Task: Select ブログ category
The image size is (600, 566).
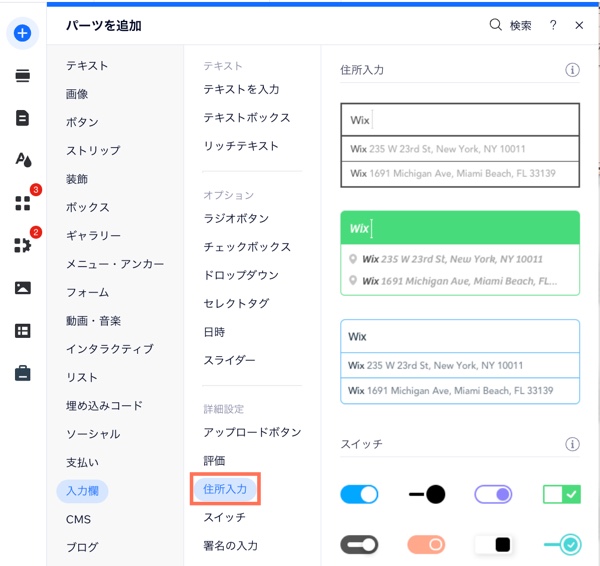Action: (x=82, y=547)
